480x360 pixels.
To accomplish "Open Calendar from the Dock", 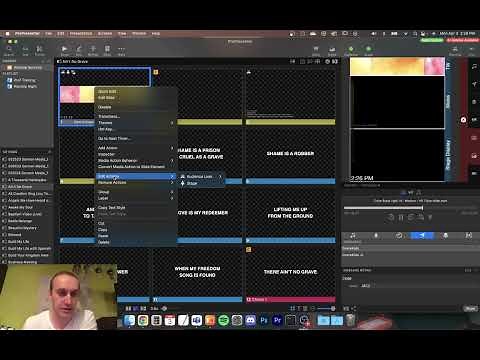I will tap(170, 320).
